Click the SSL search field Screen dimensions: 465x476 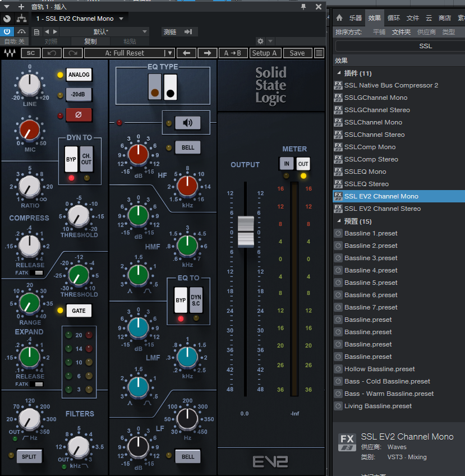pos(400,46)
